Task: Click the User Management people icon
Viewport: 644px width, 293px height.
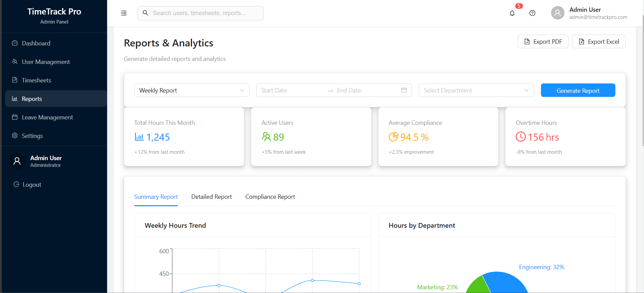Action: pos(14,62)
